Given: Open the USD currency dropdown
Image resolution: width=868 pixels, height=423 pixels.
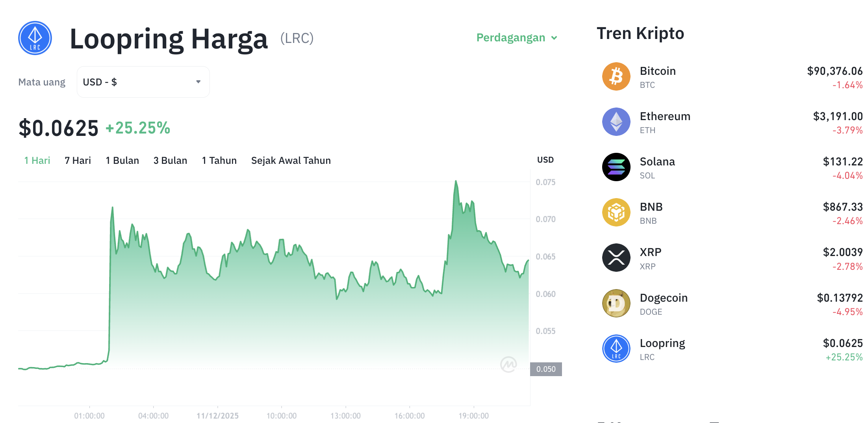Looking at the screenshot, I should click(143, 82).
